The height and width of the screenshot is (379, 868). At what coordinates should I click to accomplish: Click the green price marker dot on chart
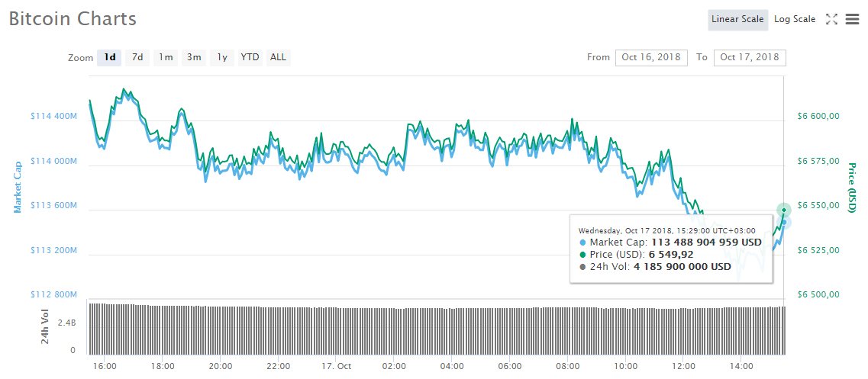point(784,210)
